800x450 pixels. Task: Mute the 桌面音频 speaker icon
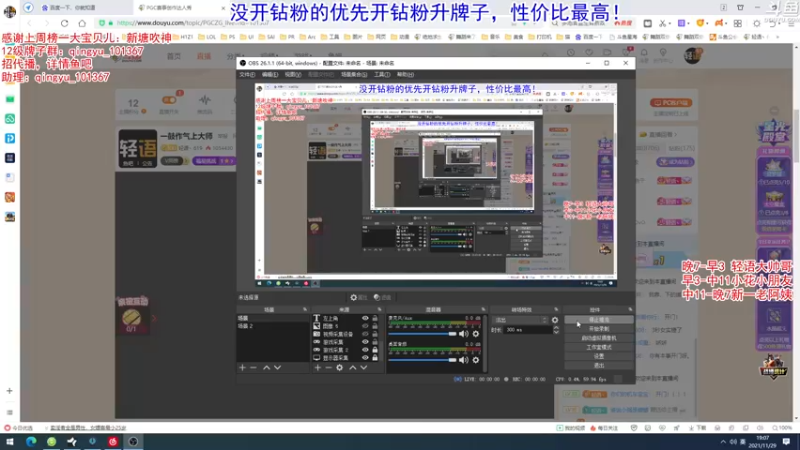463,360
